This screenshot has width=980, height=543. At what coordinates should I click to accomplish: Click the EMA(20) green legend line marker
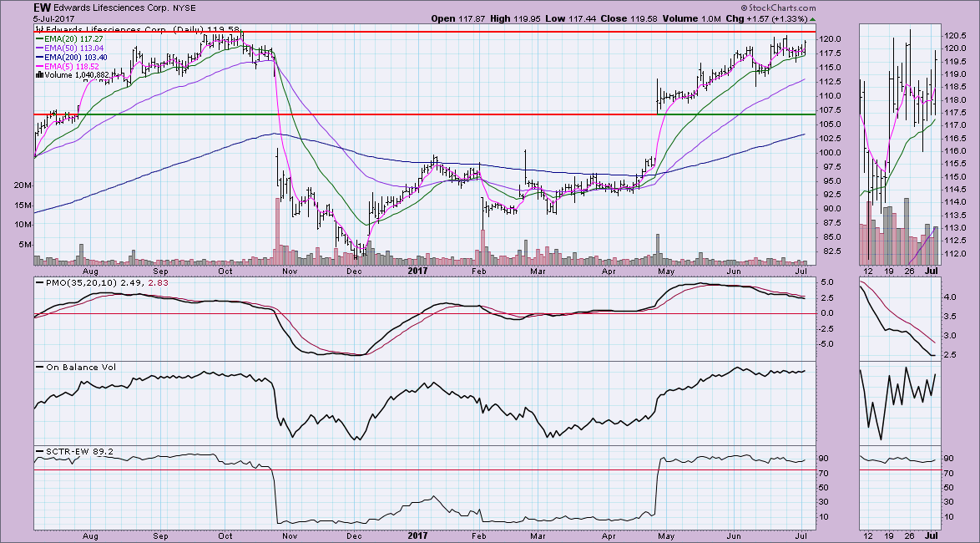pos(38,38)
